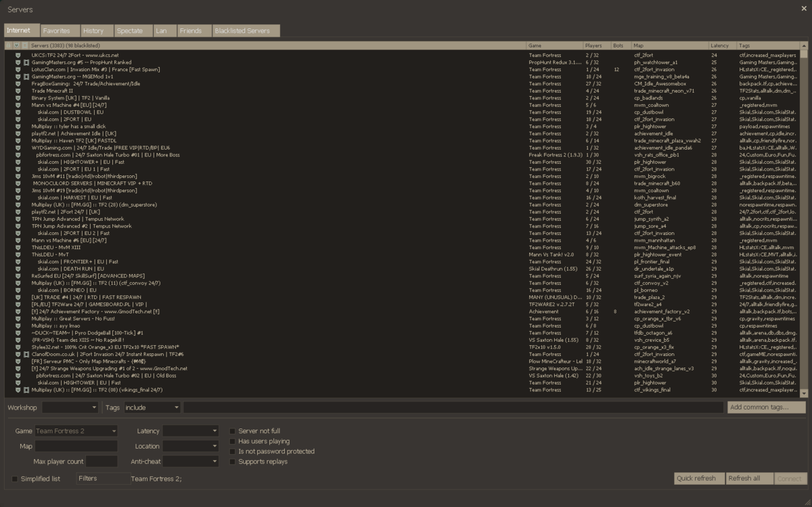Enable Supports replays filtering
Image resolution: width=812 pixels, height=507 pixels.
coord(233,462)
